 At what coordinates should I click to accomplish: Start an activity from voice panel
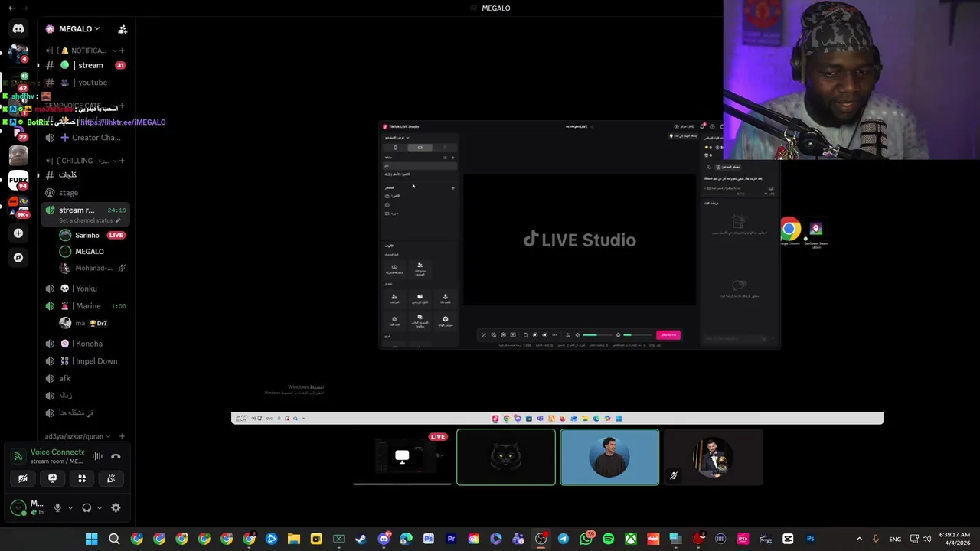(82, 478)
